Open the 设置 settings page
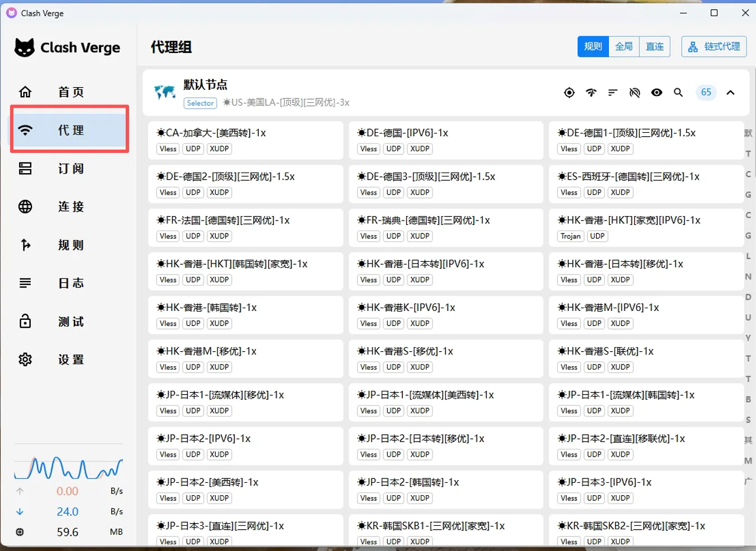756x551 pixels. click(x=70, y=360)
